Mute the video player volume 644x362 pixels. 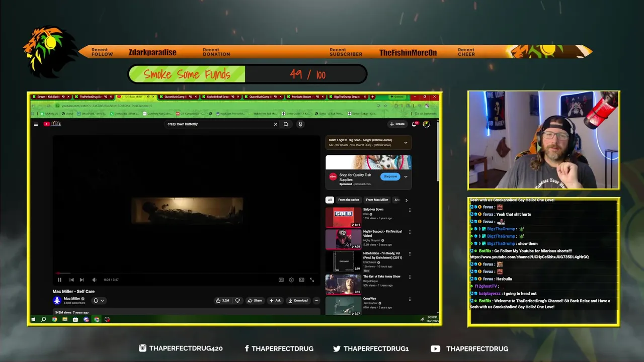tap(94, 280)
